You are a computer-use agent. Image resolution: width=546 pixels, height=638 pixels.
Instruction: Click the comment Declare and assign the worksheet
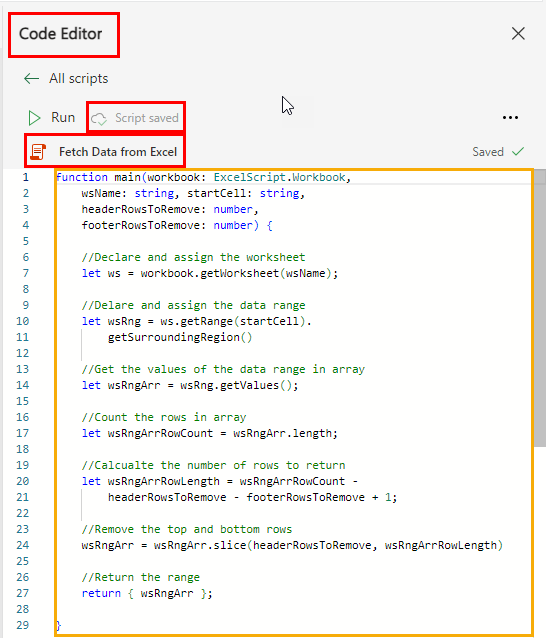[x=193, y=257]
